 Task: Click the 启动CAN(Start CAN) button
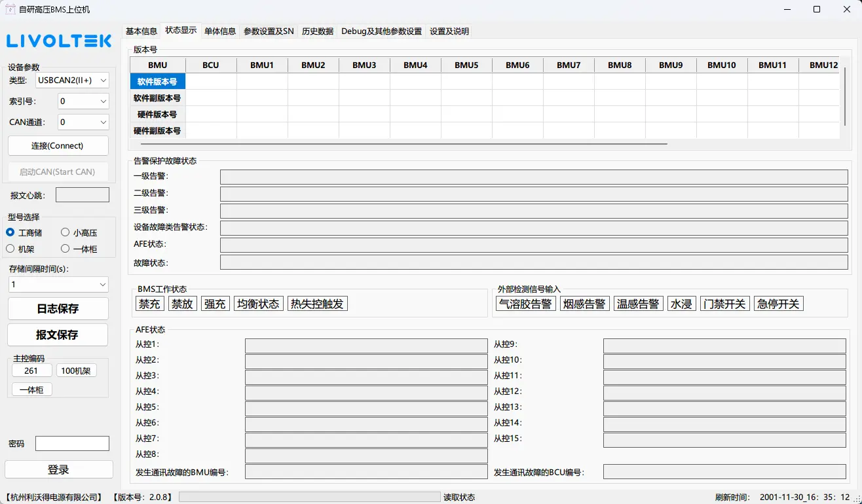(58, 171)
